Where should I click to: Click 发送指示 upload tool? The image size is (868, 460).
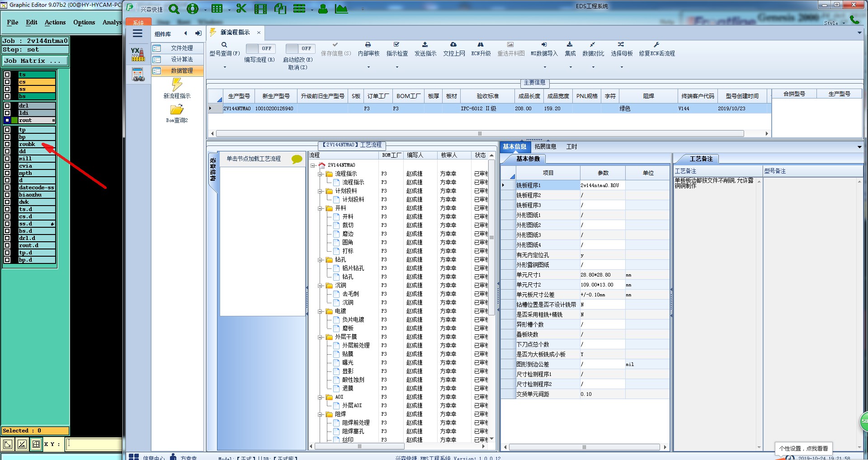point(425,49)
